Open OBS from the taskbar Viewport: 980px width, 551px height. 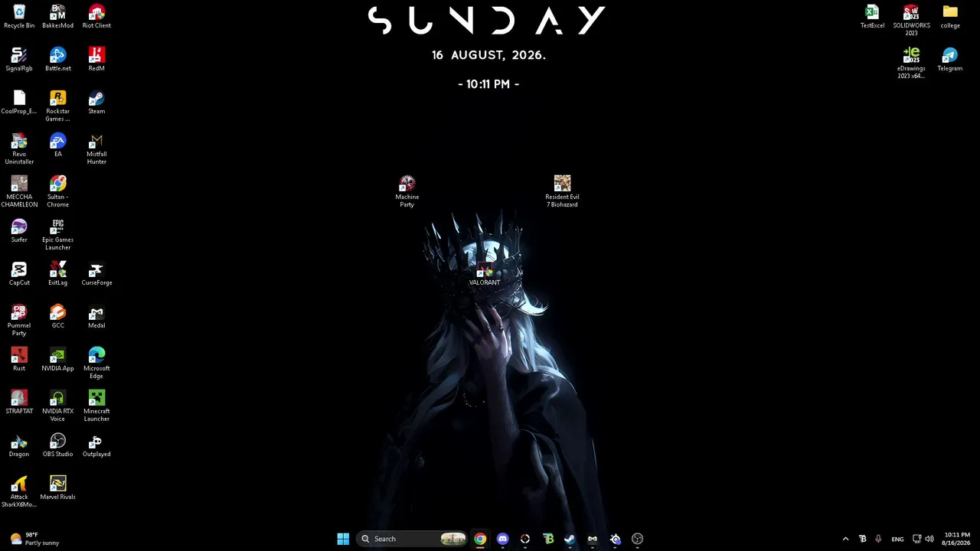(x=637, y=539)
